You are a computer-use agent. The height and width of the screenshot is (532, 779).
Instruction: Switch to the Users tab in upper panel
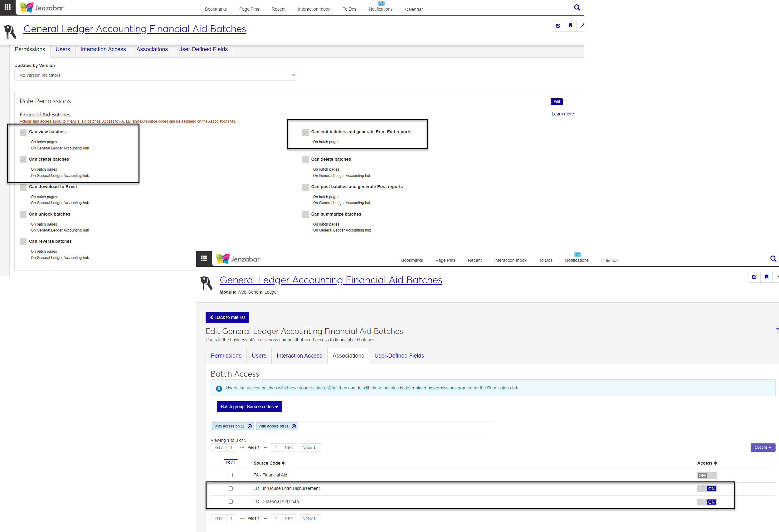pyautogui.click(x=63, y=49)
